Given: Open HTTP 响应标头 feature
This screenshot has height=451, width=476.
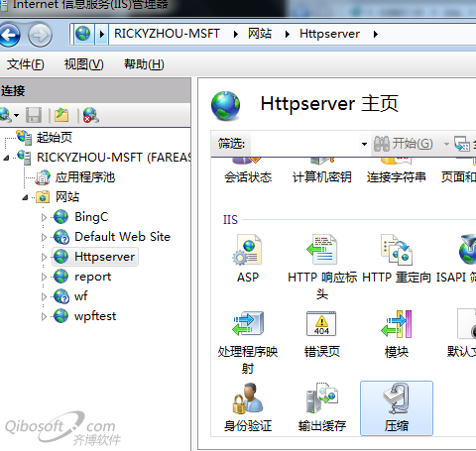Looking at the screenshot, I should click(x=321, y=250).
